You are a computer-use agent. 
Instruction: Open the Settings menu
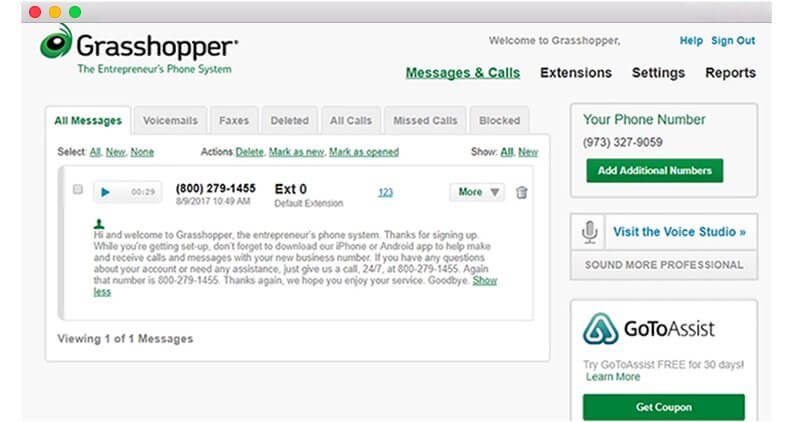click(658, 73)
